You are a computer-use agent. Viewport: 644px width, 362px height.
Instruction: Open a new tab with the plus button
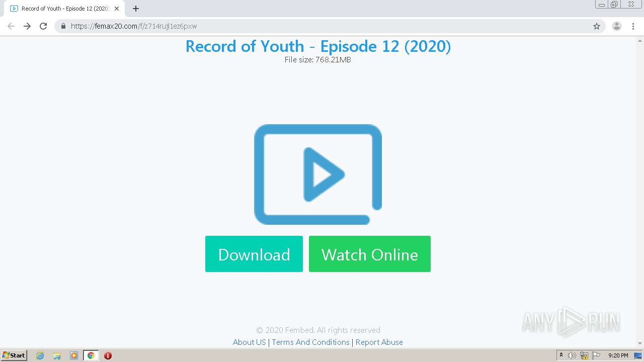point(136,9)
